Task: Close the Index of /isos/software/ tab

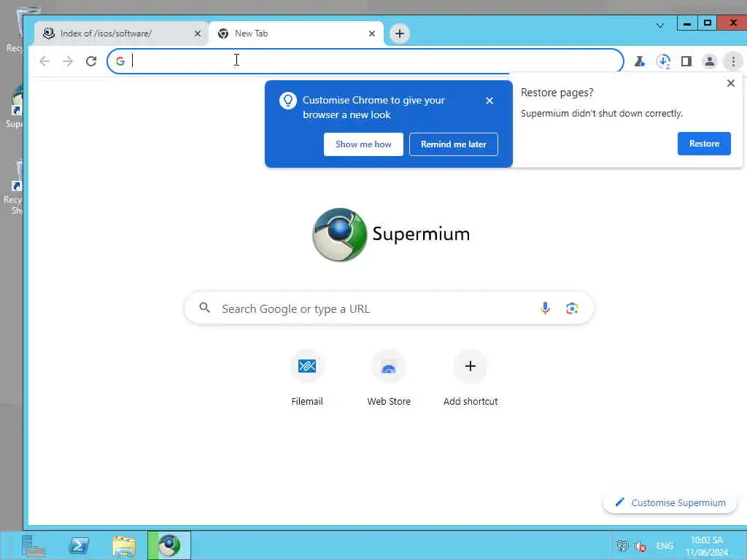Action: [x=197, y=34]
